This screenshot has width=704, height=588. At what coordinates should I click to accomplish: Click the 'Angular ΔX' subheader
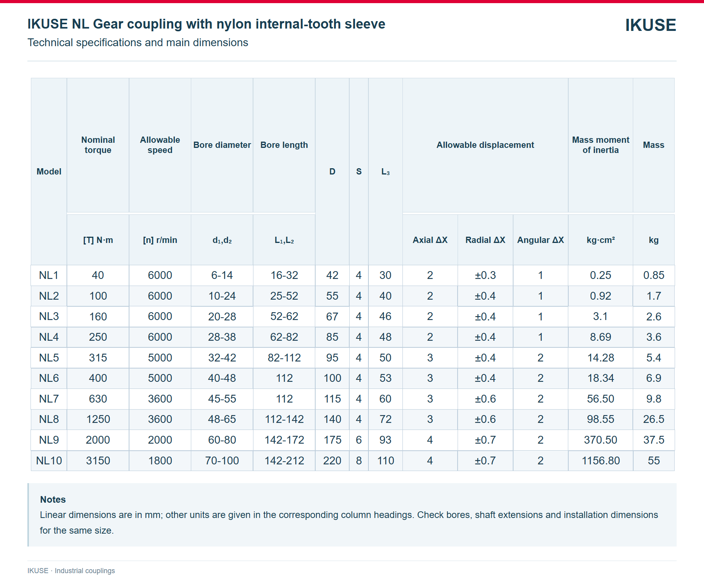541,240
